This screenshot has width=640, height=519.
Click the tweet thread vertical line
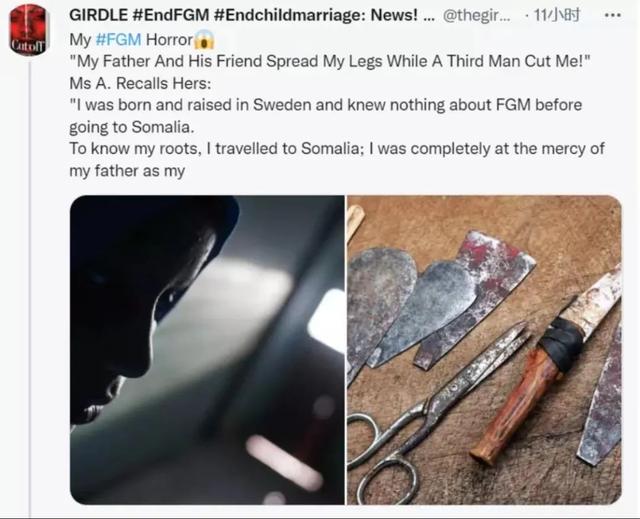tap(30, 288)
